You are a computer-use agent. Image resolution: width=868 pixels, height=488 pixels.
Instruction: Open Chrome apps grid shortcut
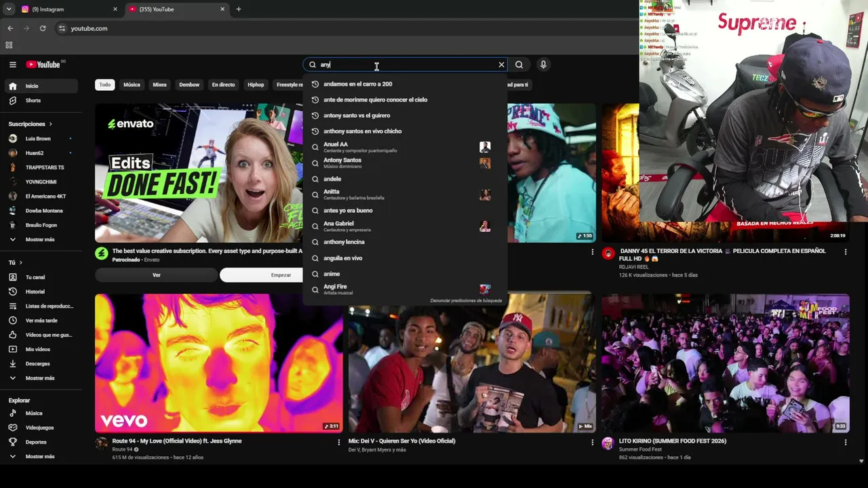point(9,45)
